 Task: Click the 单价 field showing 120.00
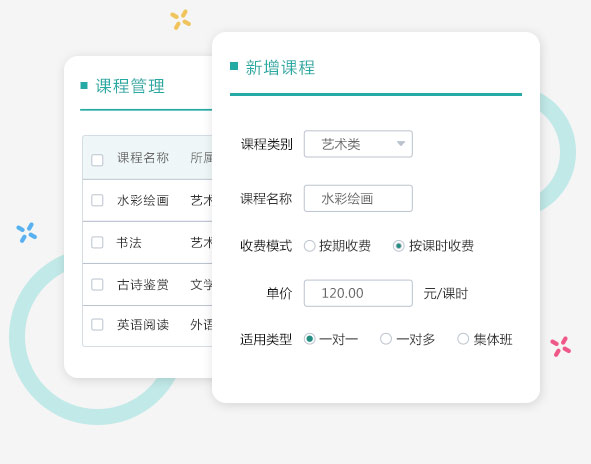coord(358,293)
